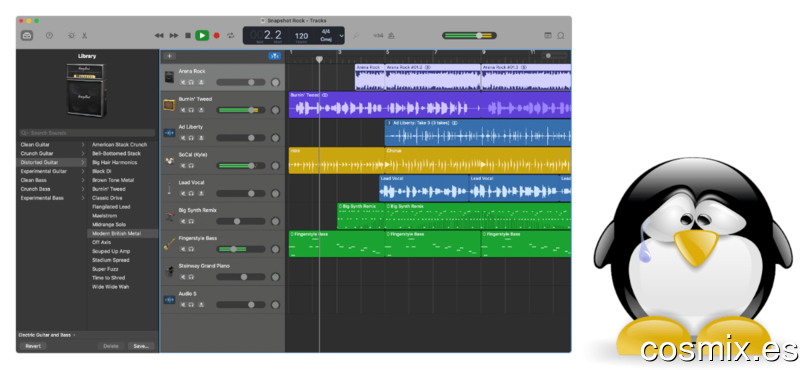Open the Loop Browser icon
This screenshot has width=800, height=370.
561,36
